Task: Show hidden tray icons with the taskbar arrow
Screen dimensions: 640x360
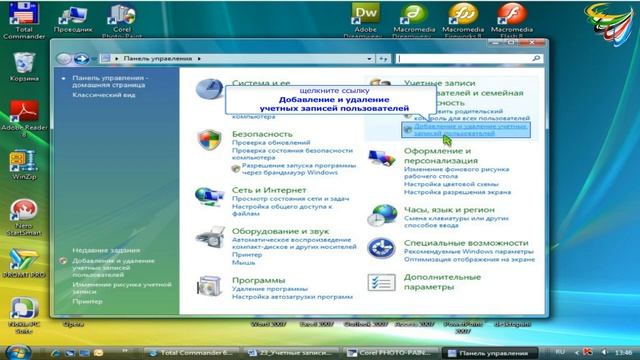Action: pyautogui.click(x=577, y=352)
